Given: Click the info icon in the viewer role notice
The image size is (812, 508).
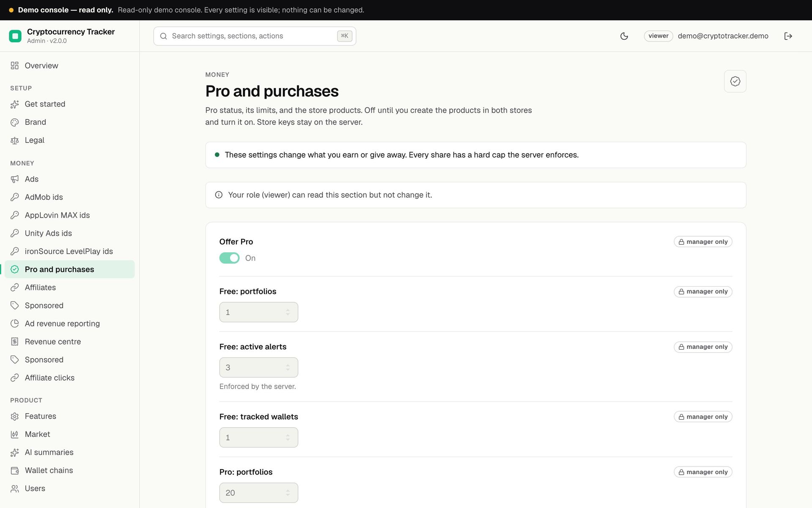Looking at the screenshot, I should click(219, 195).
